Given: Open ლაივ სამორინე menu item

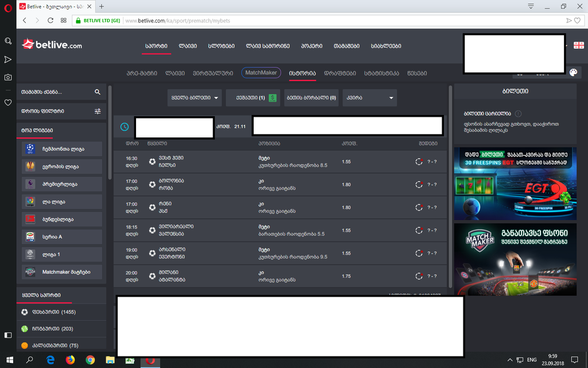Looking at the screenshot, I should coord(268,46).
